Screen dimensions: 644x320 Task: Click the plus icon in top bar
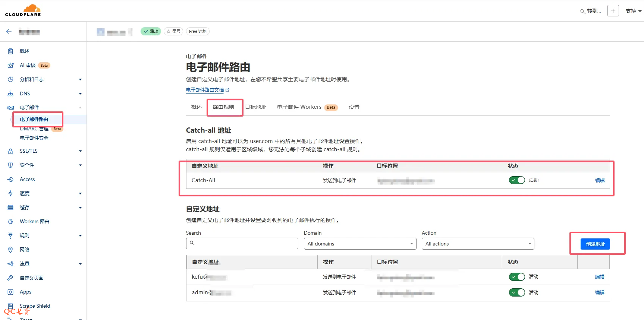[613, 11]
